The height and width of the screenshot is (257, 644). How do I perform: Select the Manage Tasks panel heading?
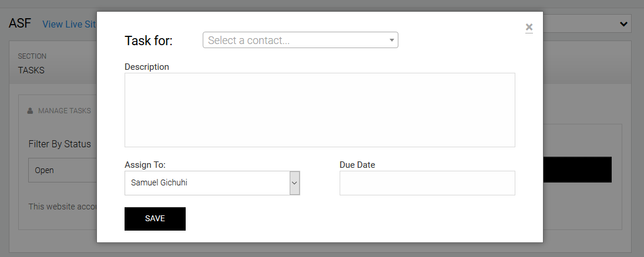pyautogui.click(x=64, y=110)
